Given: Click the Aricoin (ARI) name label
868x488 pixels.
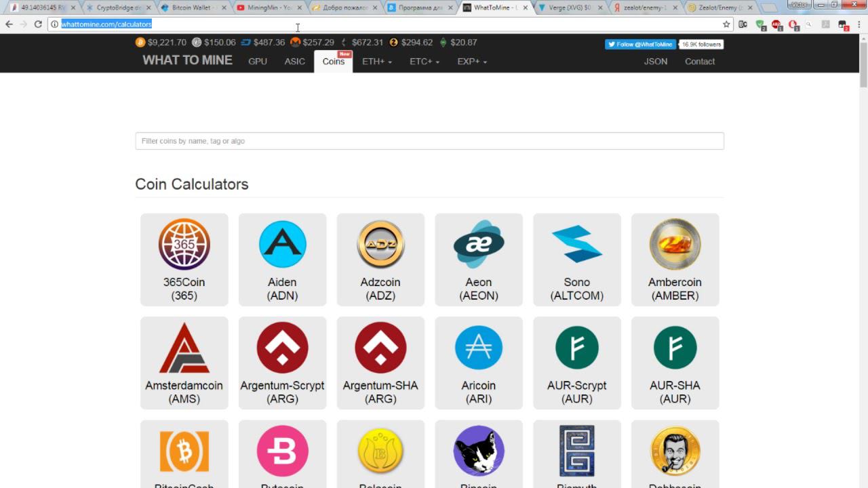Looking at the screenshot, I should pyautogui.click(x=479, y=392).
